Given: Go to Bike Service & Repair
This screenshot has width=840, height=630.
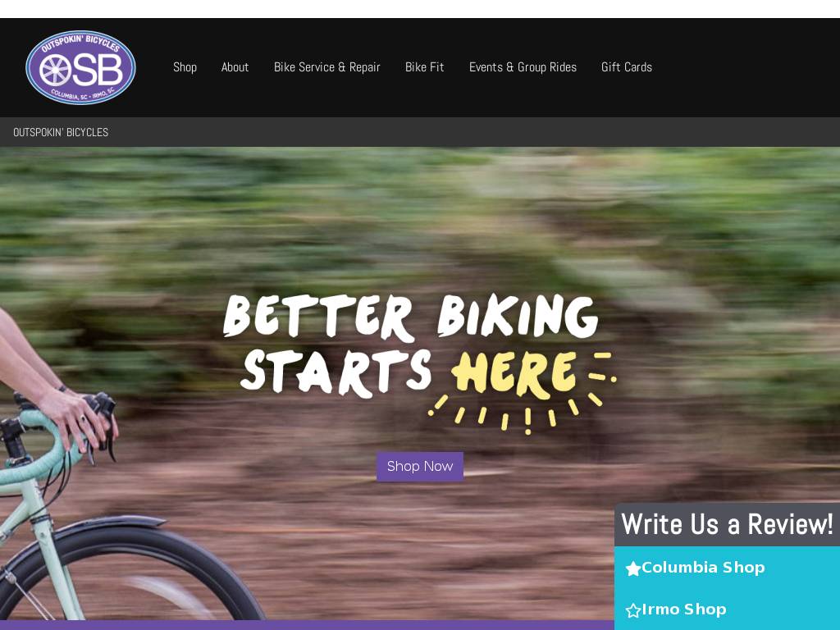Looking at the screenshot, I should coord(326,67).
